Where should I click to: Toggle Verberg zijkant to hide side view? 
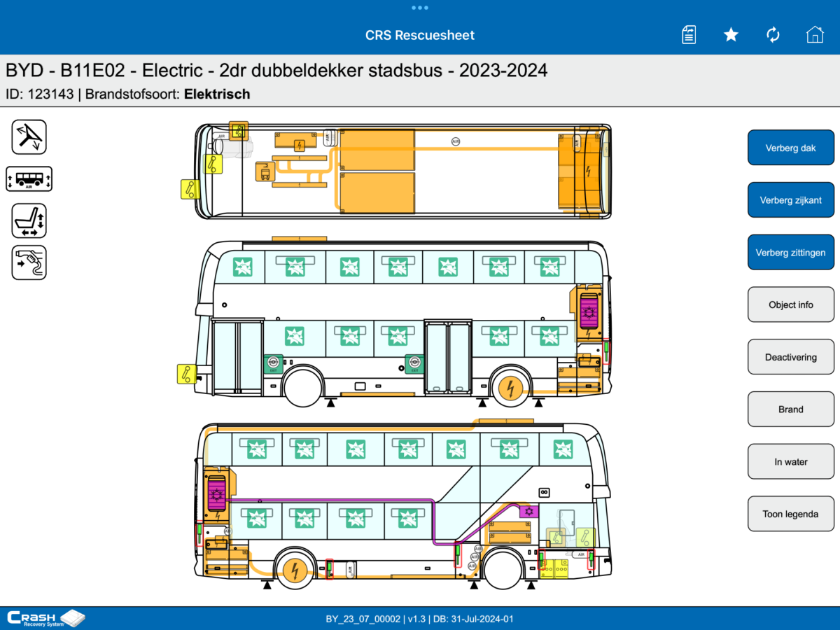pos(791,200)
